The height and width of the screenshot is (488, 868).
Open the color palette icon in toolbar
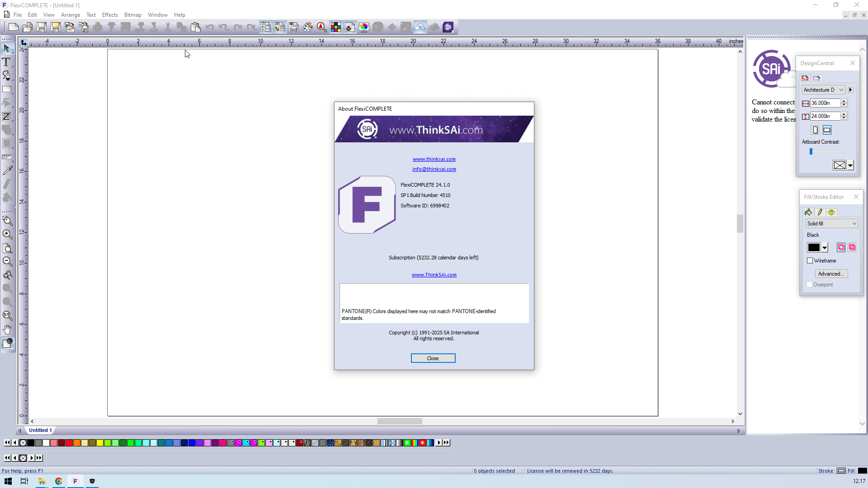click(x=308, y=27)
